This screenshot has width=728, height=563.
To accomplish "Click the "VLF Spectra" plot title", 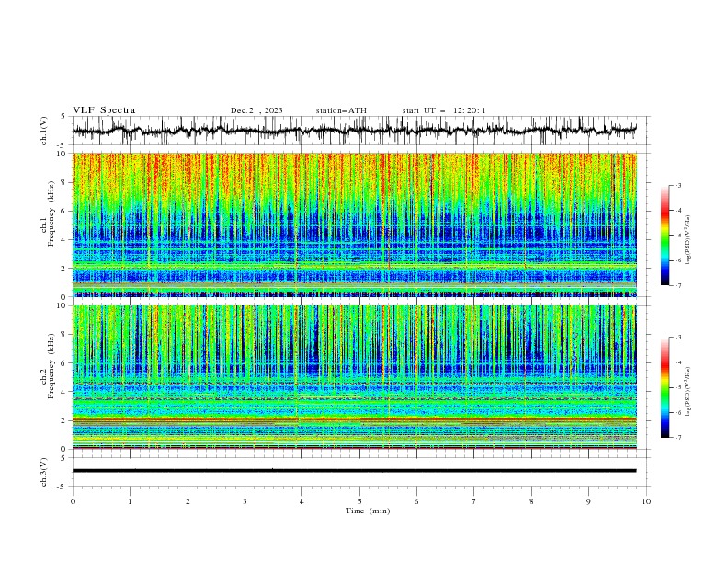I will [x=104, y=110].
